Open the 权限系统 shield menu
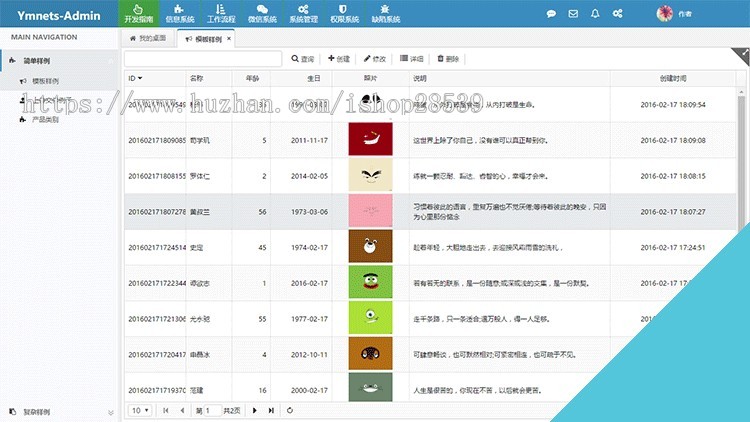Image resolution: width=750 pixels, height=422 pixels. pyautogui.click(x=344, y=13)
